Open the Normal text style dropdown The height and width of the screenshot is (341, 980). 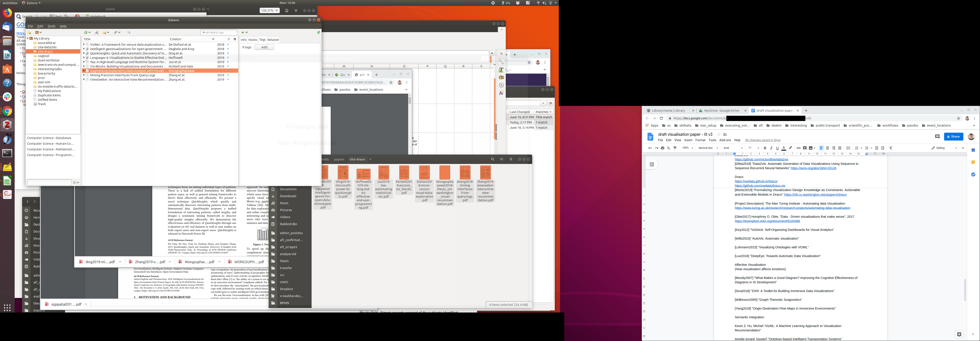708,148
